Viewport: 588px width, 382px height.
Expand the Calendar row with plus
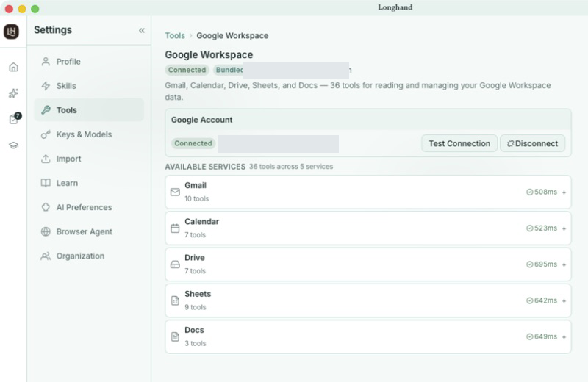pyautogui.click(x=564, y=228)
